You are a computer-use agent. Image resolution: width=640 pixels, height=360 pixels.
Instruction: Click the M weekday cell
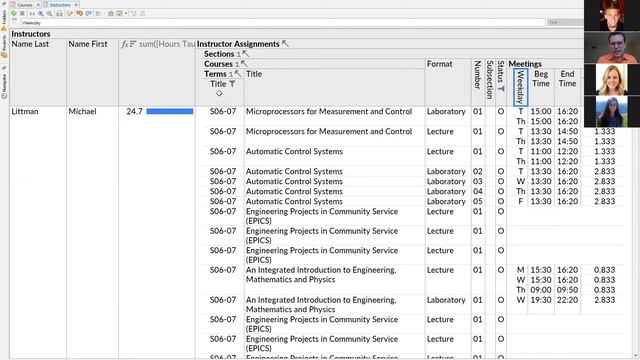[520, 270]
